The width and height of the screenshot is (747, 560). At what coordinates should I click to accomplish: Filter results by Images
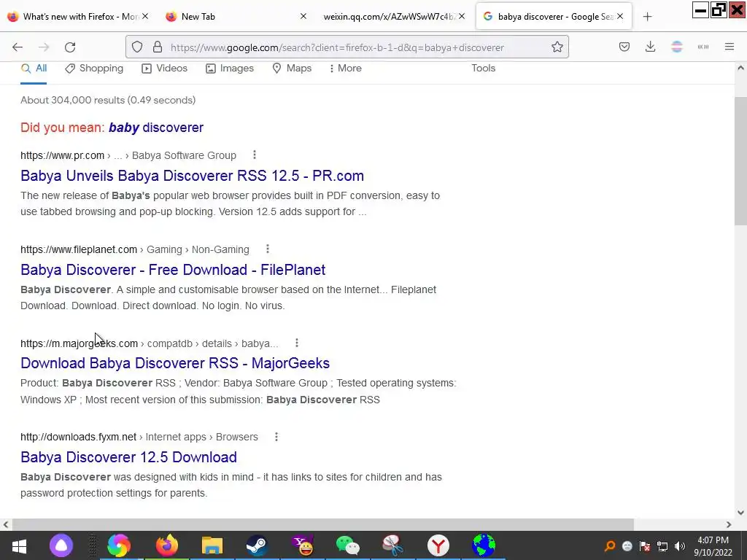point(230,69)
